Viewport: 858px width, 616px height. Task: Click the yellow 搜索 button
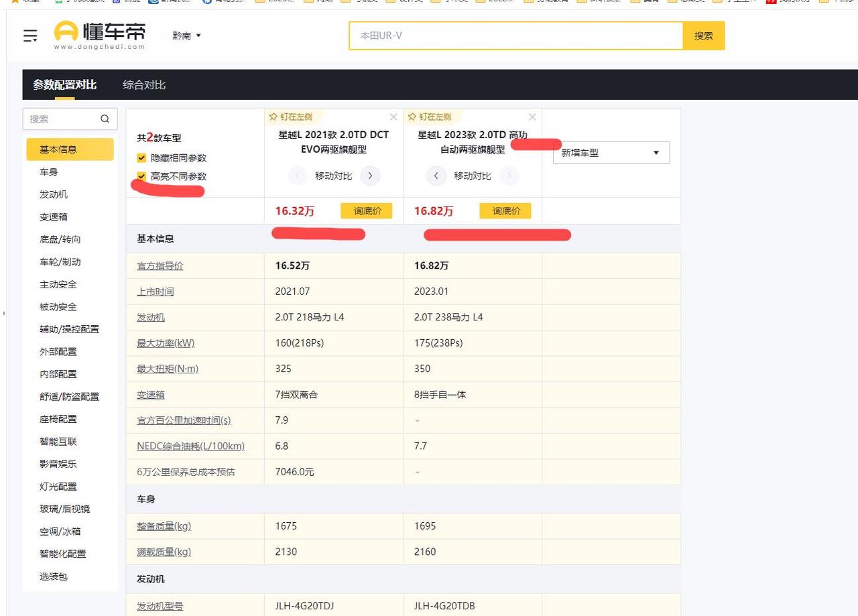[704, 36]
